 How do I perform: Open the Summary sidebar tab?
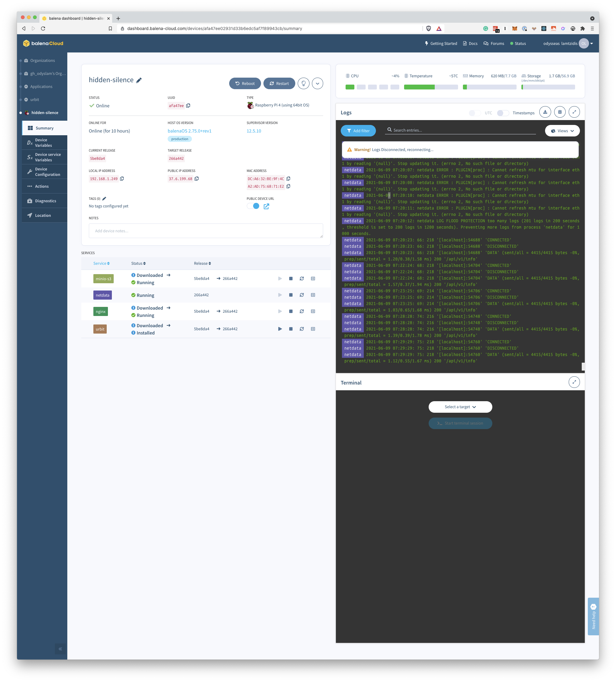click(45, 128)
